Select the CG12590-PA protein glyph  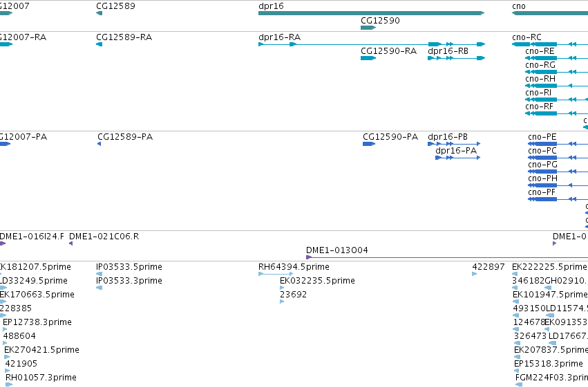pyautogui.click(x=369, y=144)
